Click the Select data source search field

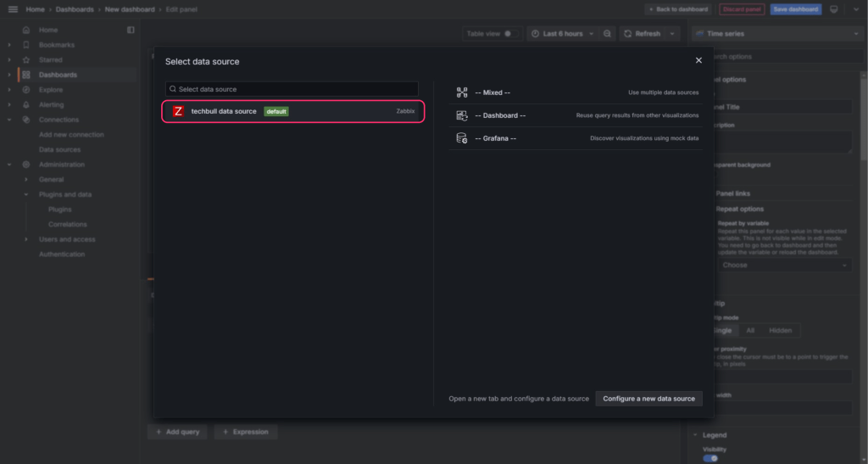[x=292, y=89]
